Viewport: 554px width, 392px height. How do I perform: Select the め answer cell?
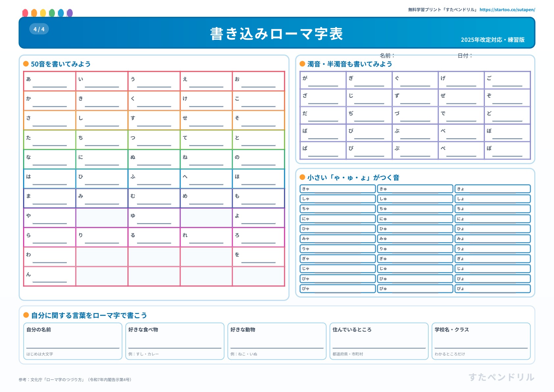tap(206, 198)
